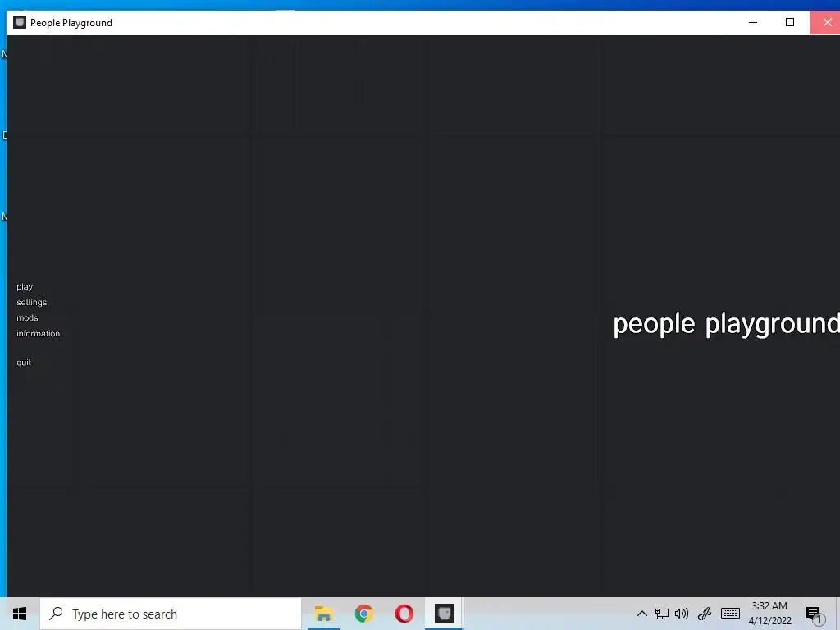Maximize the People Playground window
Screen dimensions: 840x630
pos(790,22)
